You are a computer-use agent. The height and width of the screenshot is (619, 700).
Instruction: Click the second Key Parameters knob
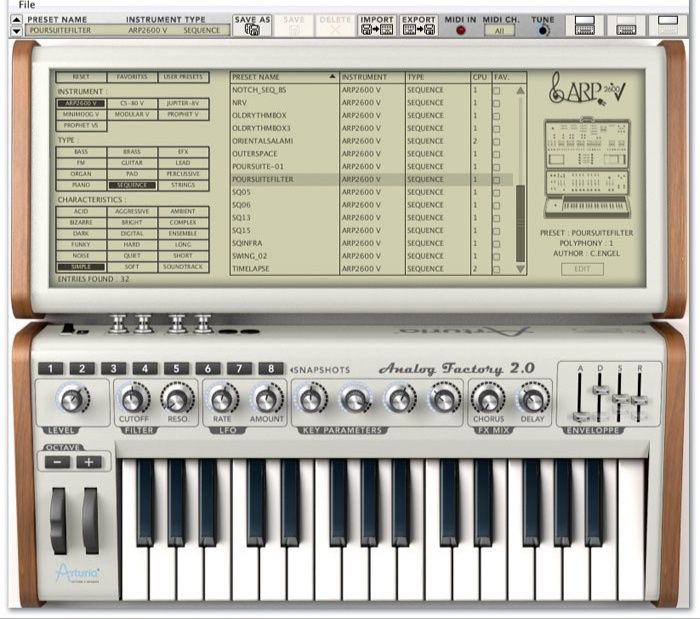[x=355, y=399]
